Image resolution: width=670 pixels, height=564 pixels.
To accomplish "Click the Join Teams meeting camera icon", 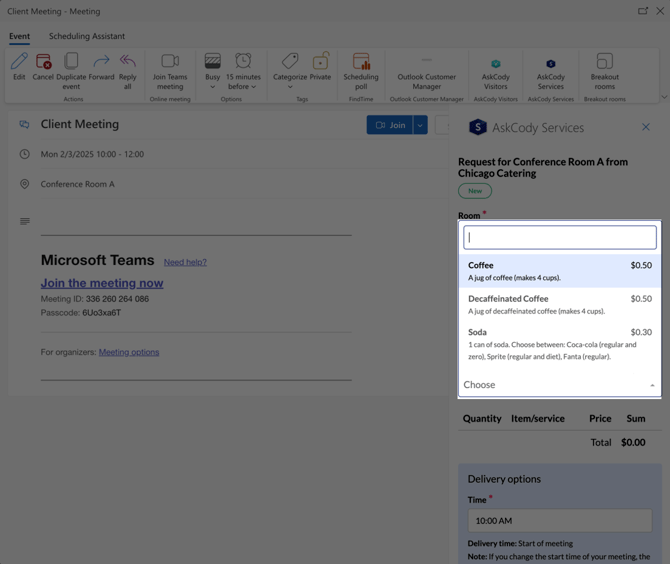I will (170, 61).
